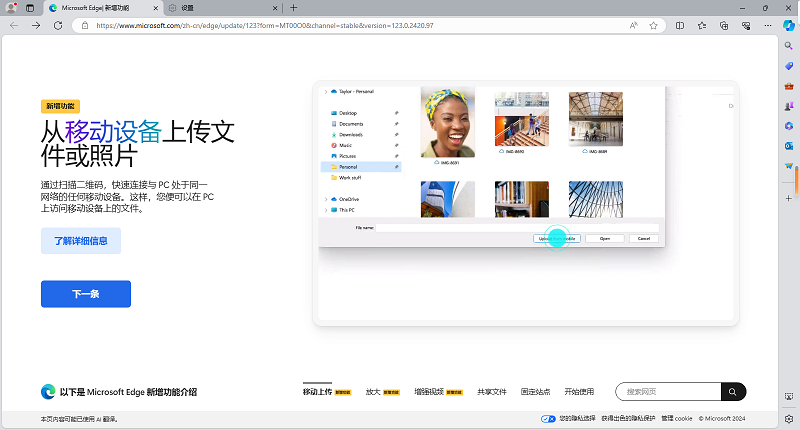Turn on Read aloud in address bar
Image resolution: width=800 pixels, height=430 pixels.
coord(634,26)
